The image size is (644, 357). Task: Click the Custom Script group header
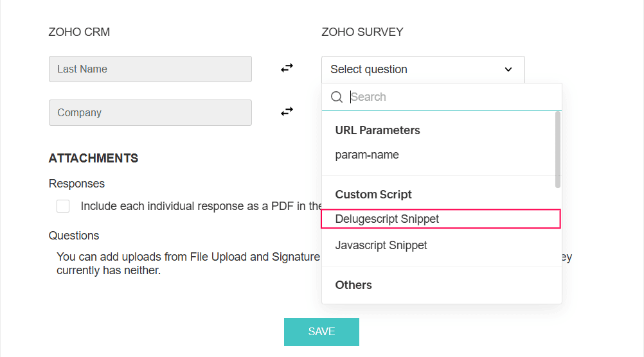tap(373, 195)
